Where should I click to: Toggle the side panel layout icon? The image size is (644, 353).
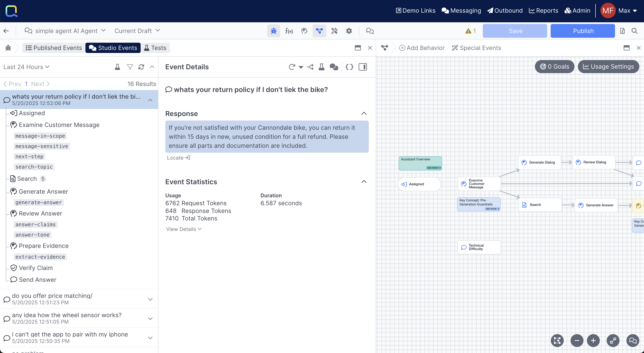(x=363, y=67)
